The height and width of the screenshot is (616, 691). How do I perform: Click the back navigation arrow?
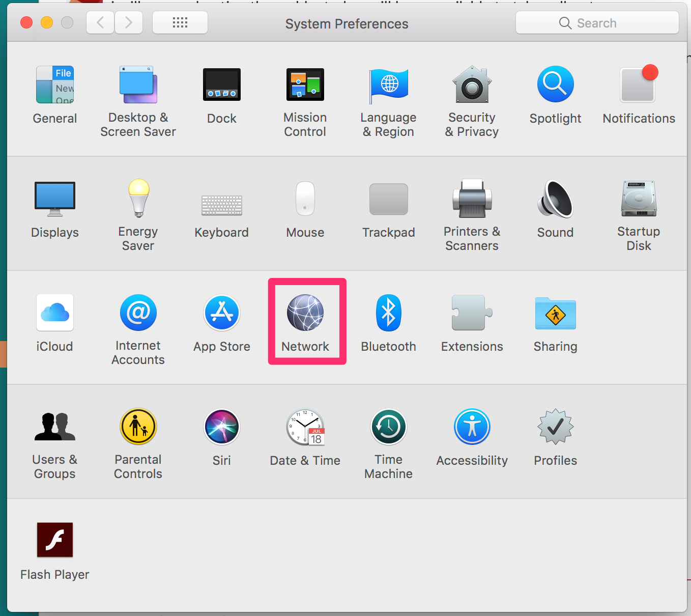pos(100,22)
